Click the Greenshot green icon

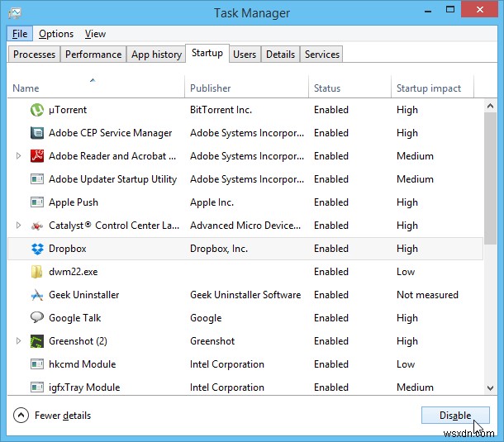point(37,341)
